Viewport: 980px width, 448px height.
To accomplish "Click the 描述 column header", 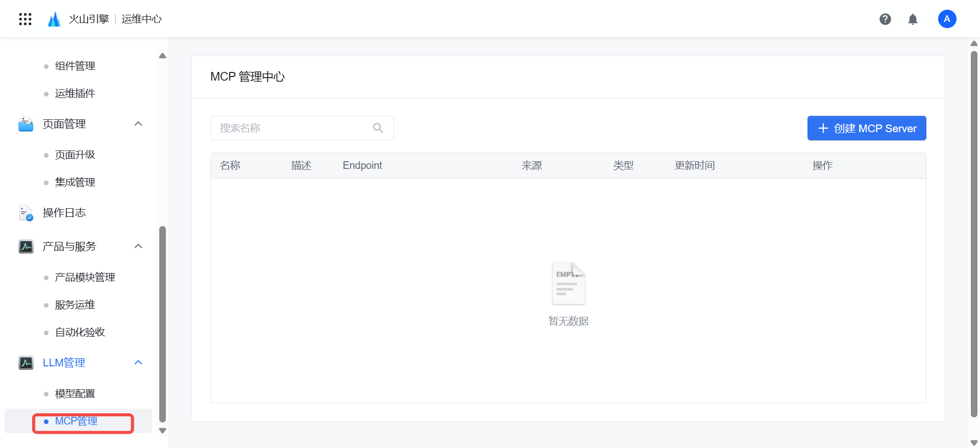I will [301, 165].
